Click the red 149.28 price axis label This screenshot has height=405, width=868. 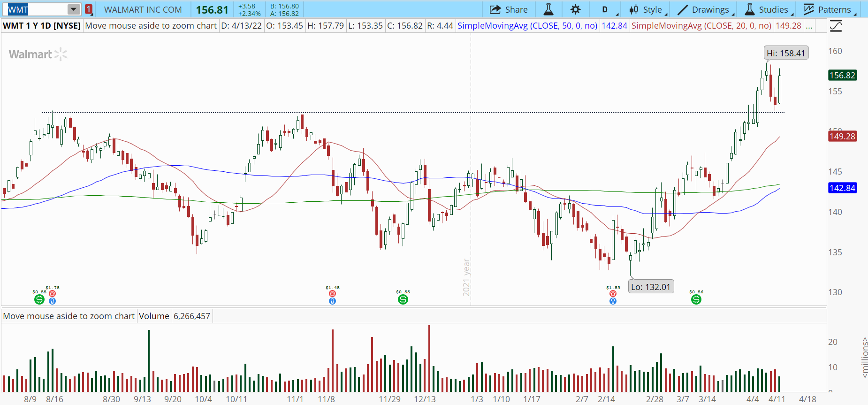[x=843, y=137]
